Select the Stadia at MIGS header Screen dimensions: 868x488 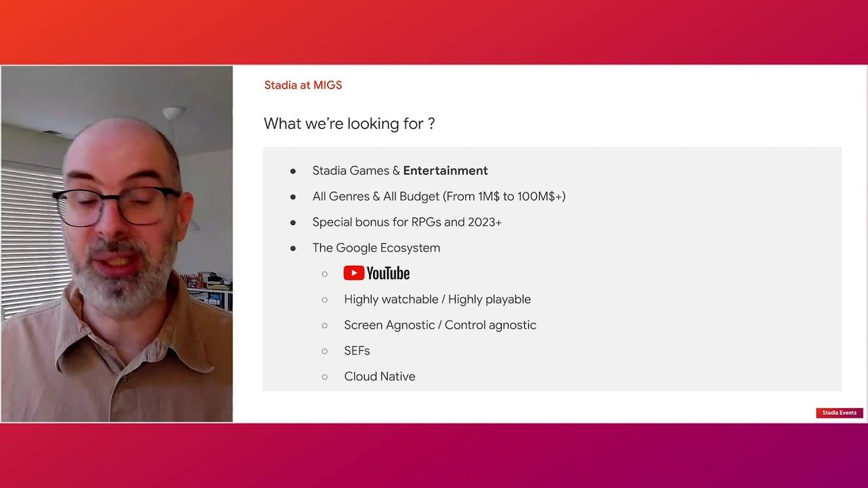[303, 85]
